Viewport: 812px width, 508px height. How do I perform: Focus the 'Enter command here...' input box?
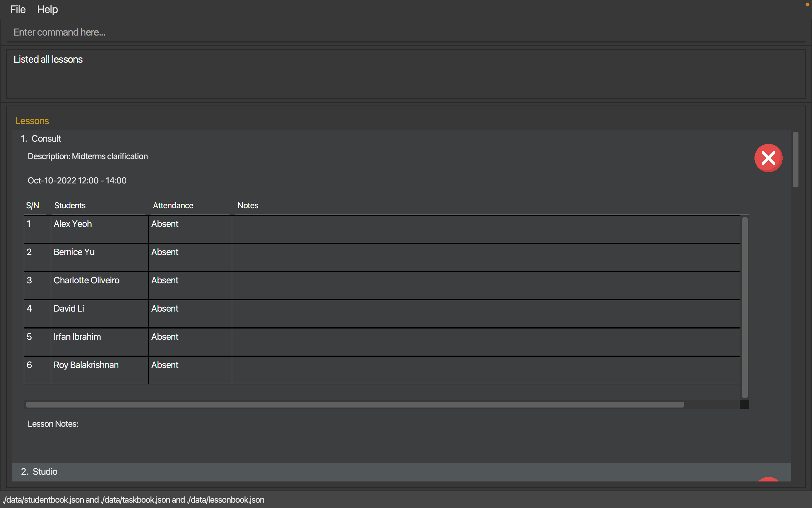coord(406,32)
